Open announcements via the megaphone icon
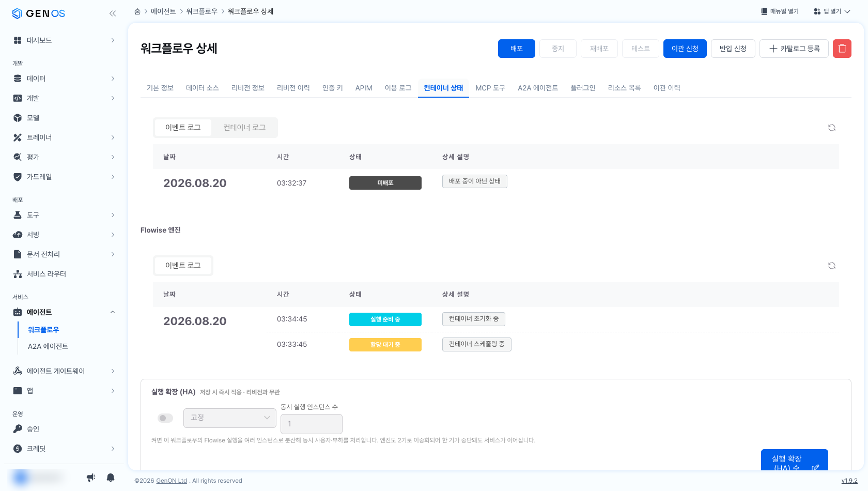Viewport: 868px width, 491px height. (x=91, y=478)
